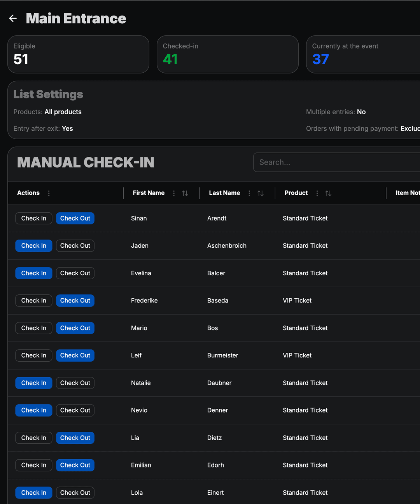Click the Multiple entries No value

361,112
